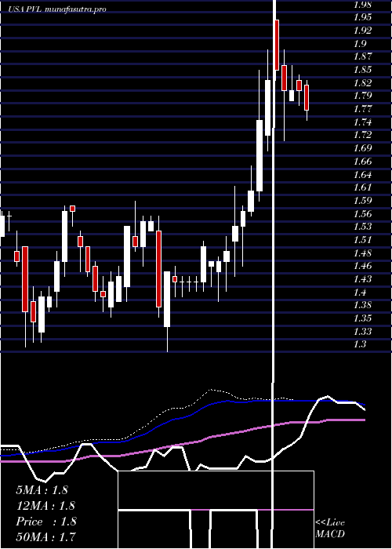Click the tall red candle at the chart peak

(x=277, y=45)
